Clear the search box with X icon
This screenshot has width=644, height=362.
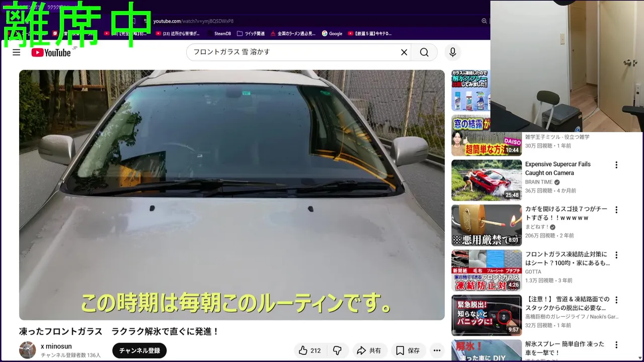(x=404, y=52)
